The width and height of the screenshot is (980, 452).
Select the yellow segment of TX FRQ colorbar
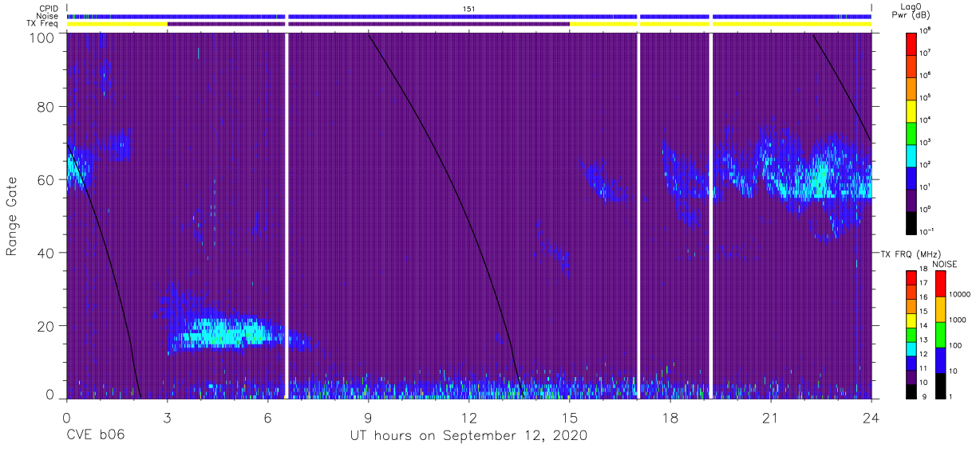tap(911, 319)
